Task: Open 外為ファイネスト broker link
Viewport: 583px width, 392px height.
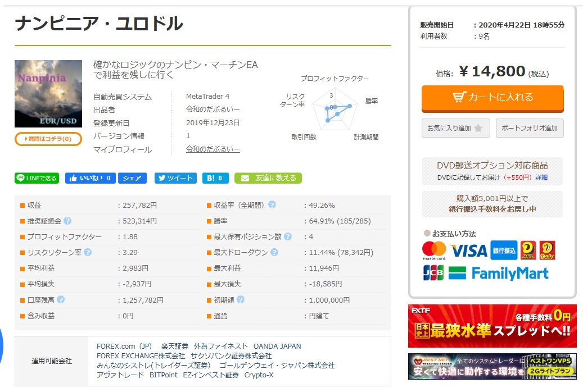Action: pyautogui.click(x=220, y=347)
